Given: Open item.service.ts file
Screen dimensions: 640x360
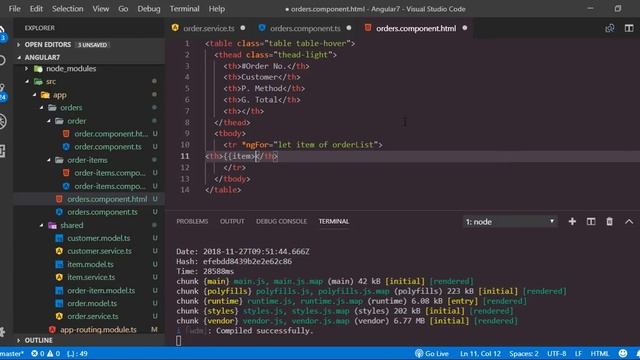Looking at the screenshot, I should [91, 277].
